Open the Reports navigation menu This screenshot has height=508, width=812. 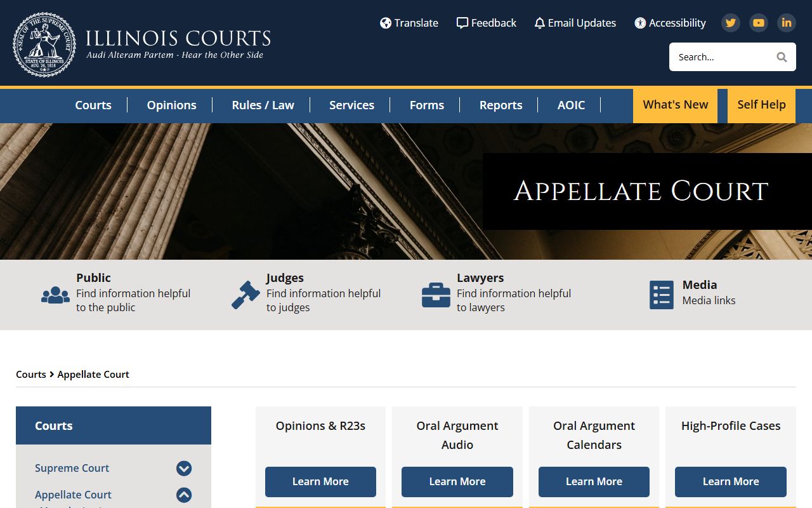point(501,105)
